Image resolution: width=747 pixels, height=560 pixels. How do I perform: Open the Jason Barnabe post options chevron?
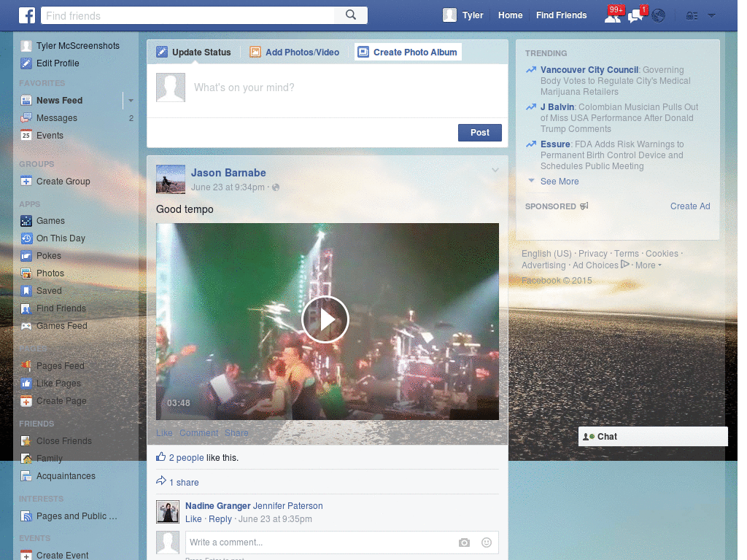point(495,170)
